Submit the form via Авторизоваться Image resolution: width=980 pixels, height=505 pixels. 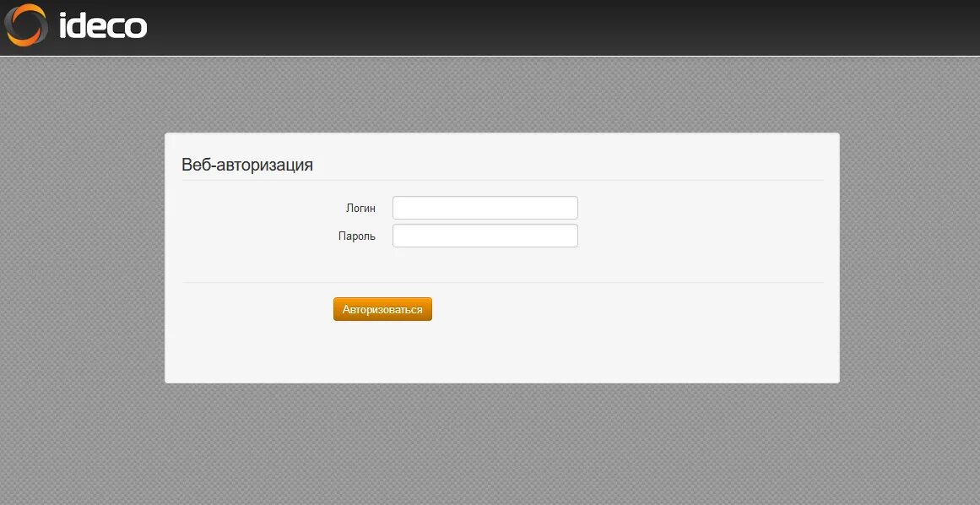pos(382,309)
